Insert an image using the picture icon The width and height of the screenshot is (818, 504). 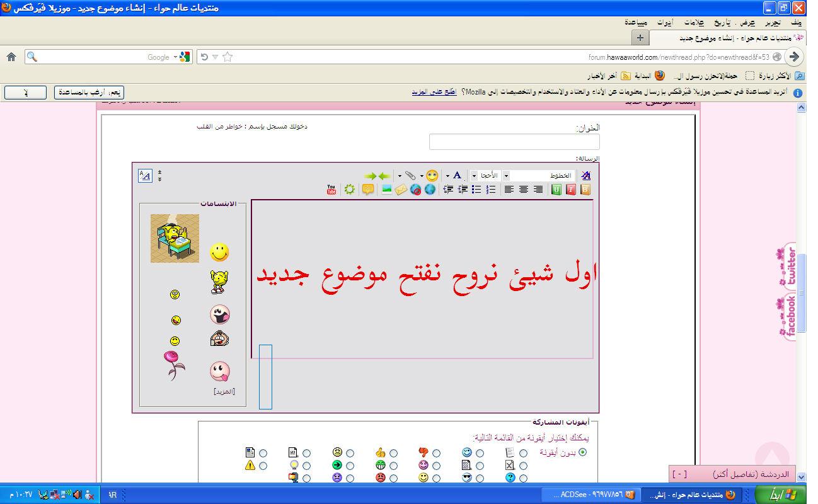pyautogui.click(x=387, y=189)
